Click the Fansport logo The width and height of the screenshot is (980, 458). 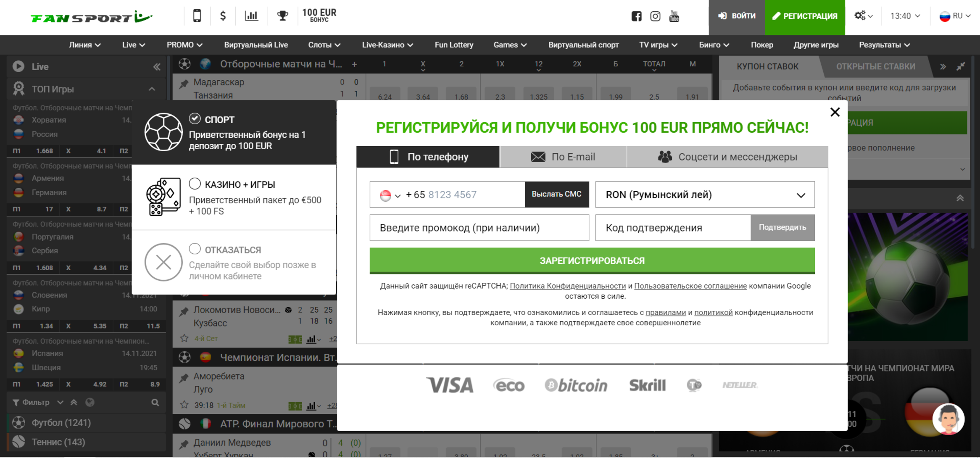tap(91, 17)
